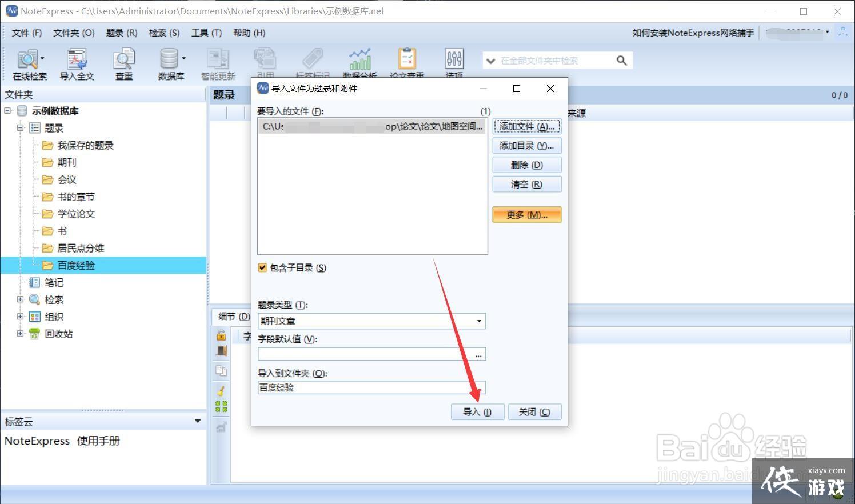855x504 pixels.
Task: Collapse the 题录 tree node
Action: point(20,128)
